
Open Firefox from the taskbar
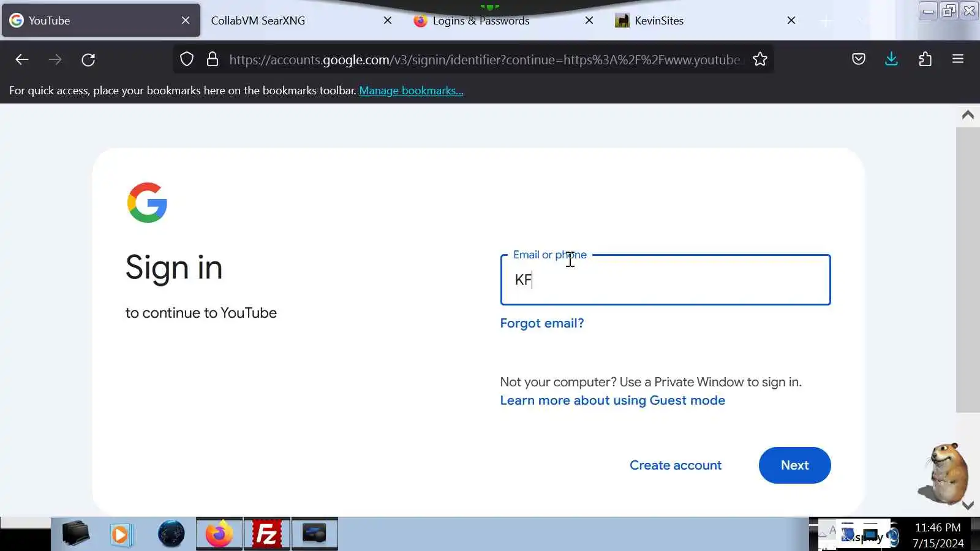point(219,534)
